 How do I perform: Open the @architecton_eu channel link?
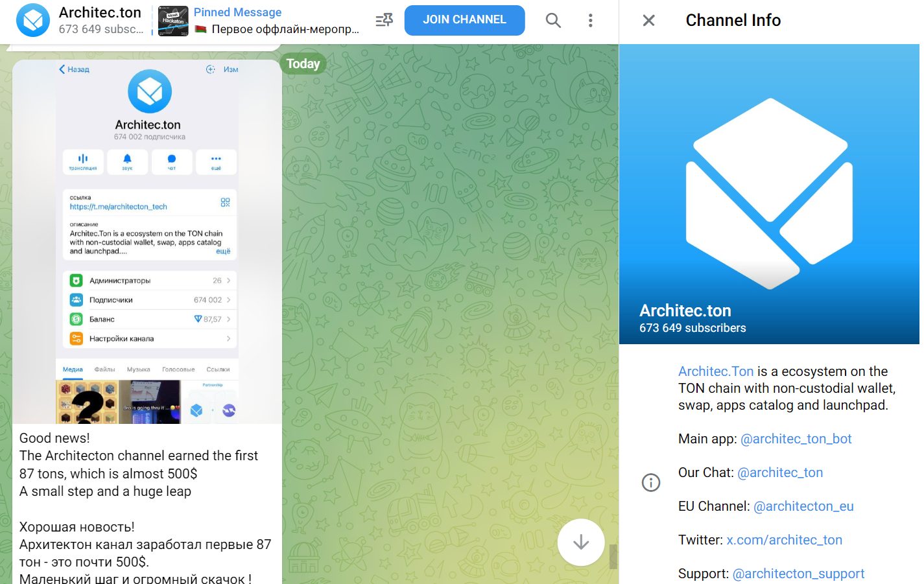click(803, 506)
